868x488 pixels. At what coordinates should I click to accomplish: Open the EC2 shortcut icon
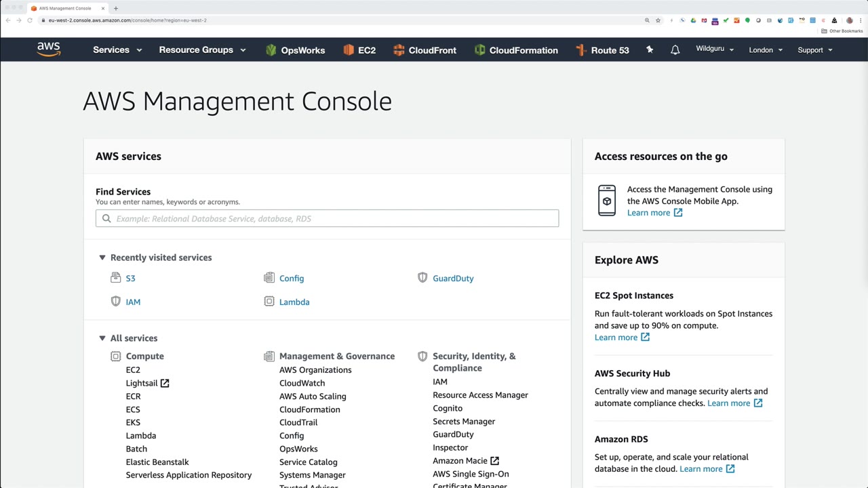click(349, 50)
